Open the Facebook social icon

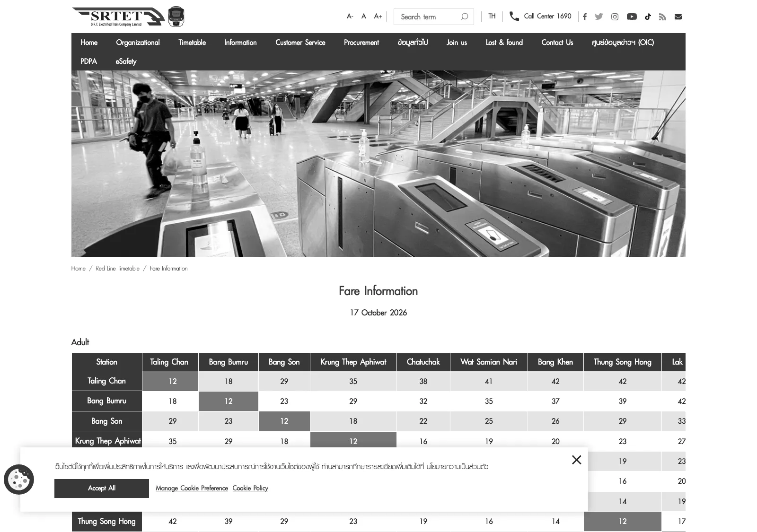click(x=585, y=17)
